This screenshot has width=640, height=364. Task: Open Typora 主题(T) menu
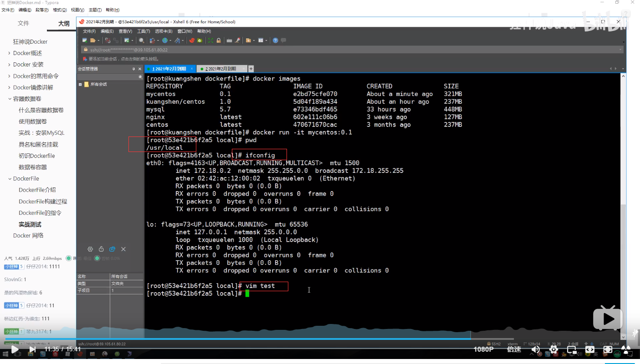click(95, 10)
